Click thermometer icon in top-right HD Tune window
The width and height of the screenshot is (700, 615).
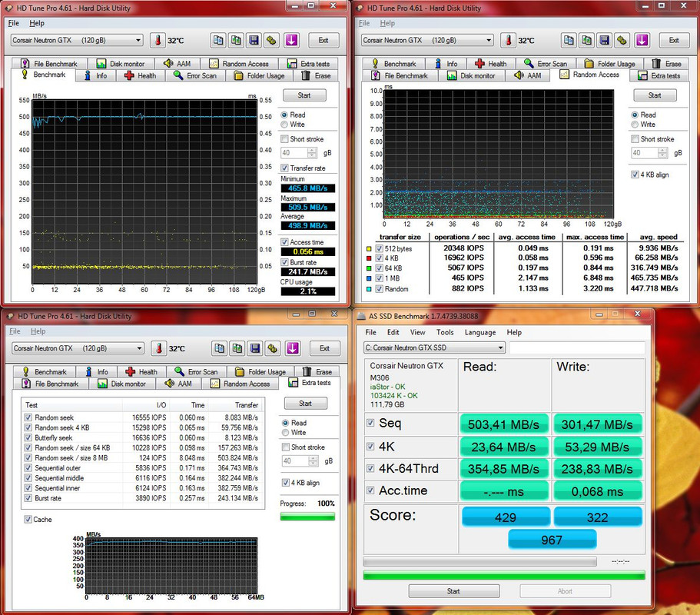point(508,40)
